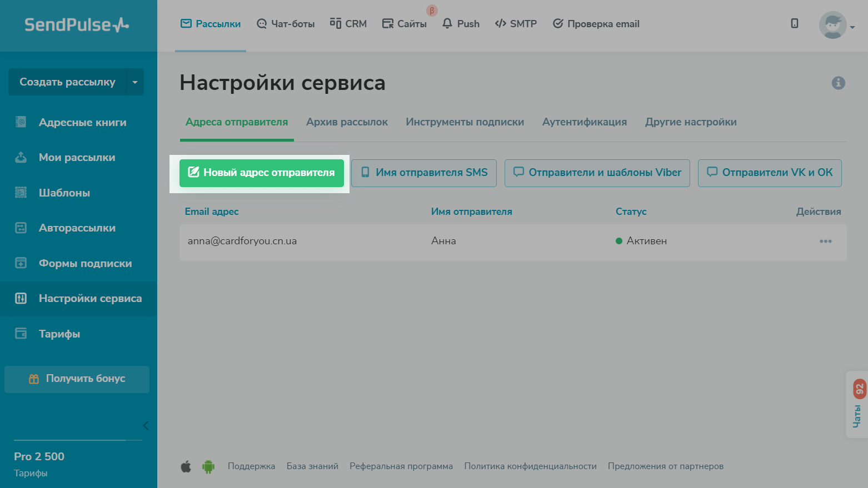Expand the Создать рассылку dropdown arrow
Screen dimensions: 868x488
click(135, 82)
